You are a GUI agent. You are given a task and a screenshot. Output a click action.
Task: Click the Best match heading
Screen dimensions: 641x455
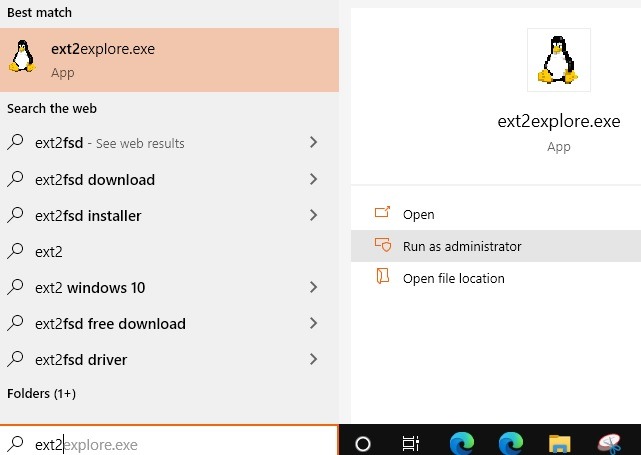click(x=39, y=13)
